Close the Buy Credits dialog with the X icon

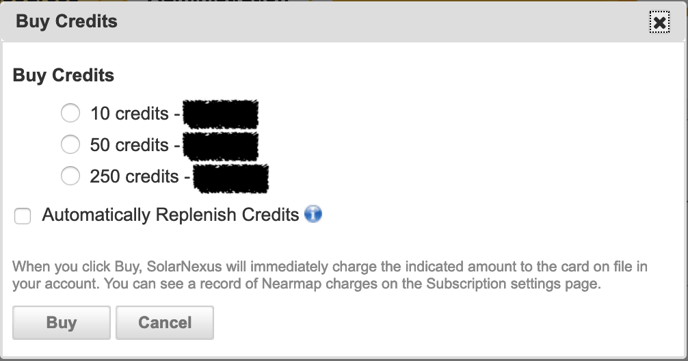[659, 22]
